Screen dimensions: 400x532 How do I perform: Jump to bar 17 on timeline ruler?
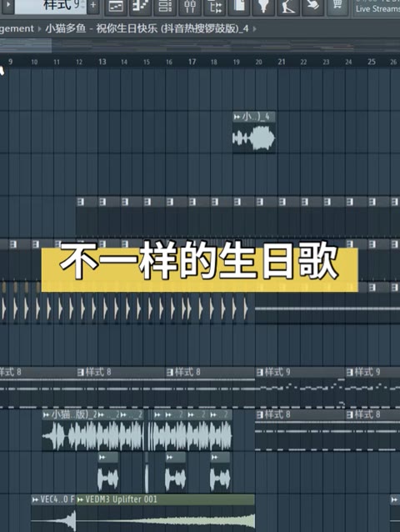tap(192, 62)
